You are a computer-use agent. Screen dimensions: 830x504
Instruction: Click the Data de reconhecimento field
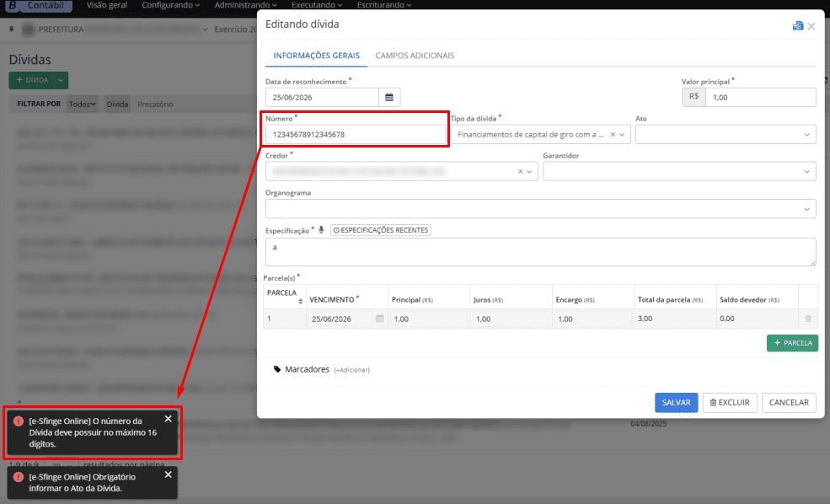322,98
